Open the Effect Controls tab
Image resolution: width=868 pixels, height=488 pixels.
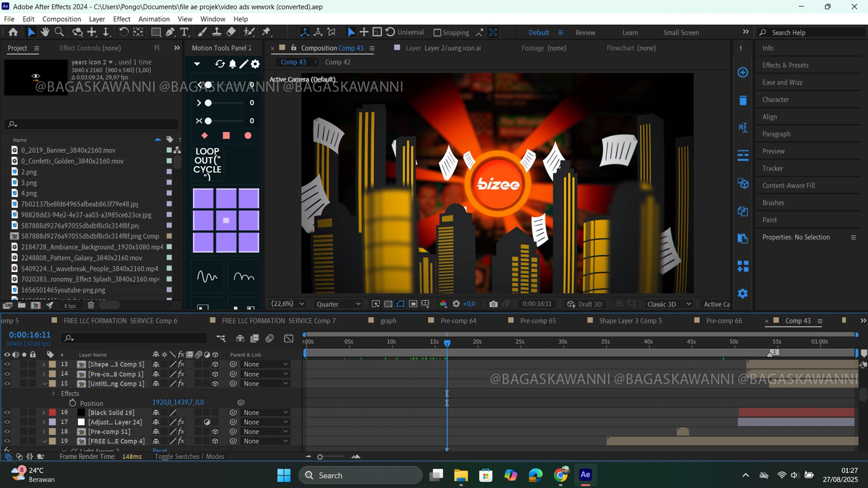90,48
